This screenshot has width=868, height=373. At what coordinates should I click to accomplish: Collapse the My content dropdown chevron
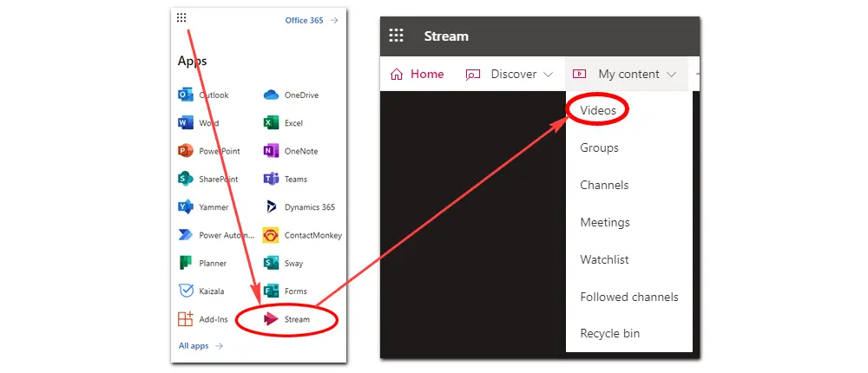click(672, 74)
